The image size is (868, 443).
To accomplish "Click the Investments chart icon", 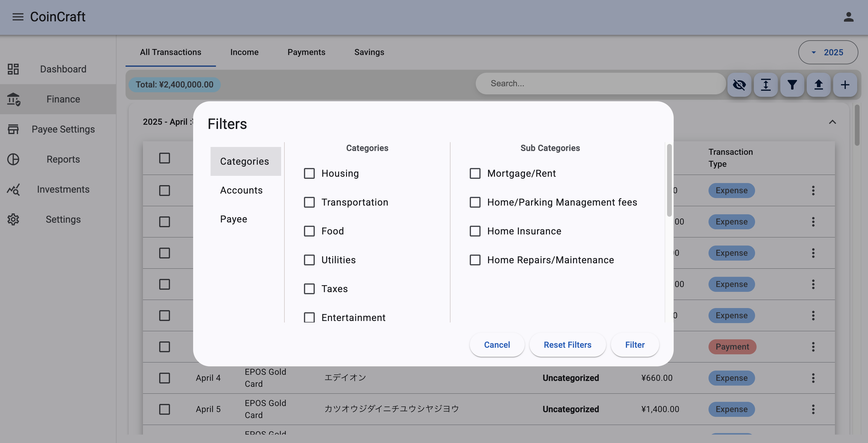I will [14, 189].
